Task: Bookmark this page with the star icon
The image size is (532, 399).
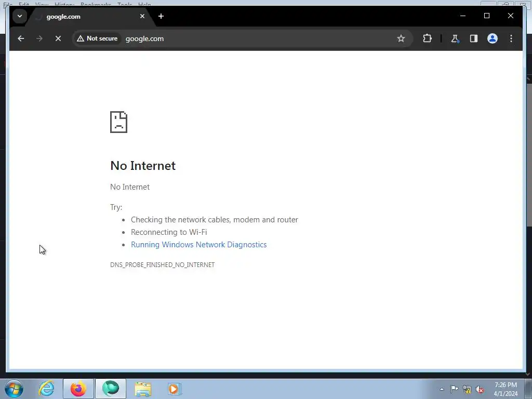Action: 401,38
